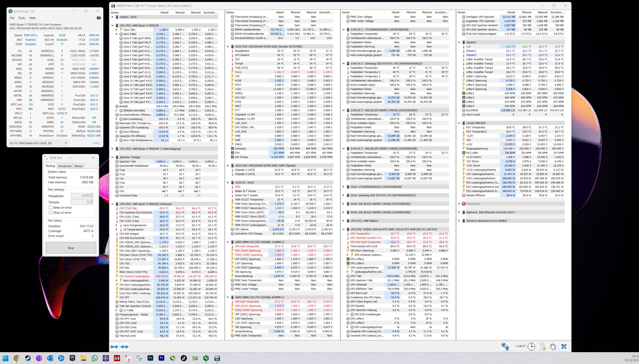Expand the System: ASUS sensor group
The image size is (639, 364).
pyautogui.click(x=112, y=17)
